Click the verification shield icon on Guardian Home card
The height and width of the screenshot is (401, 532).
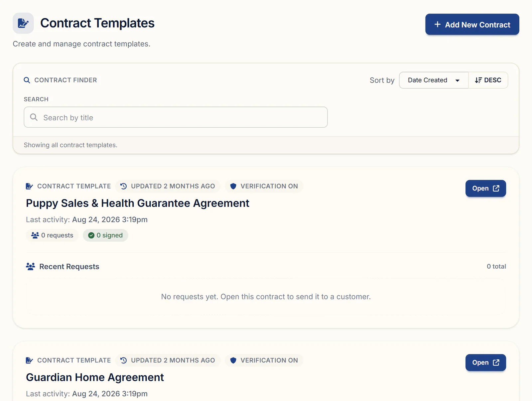point(233,360)
